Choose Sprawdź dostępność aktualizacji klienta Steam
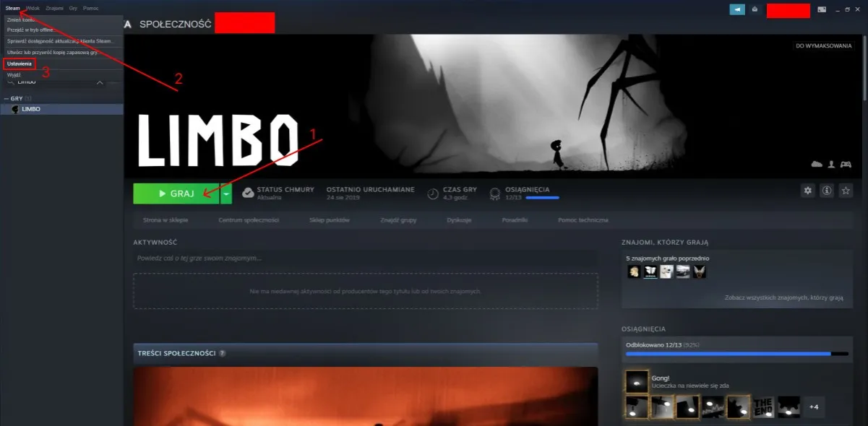Screen dimensions: 868x426 click(63, 41)
